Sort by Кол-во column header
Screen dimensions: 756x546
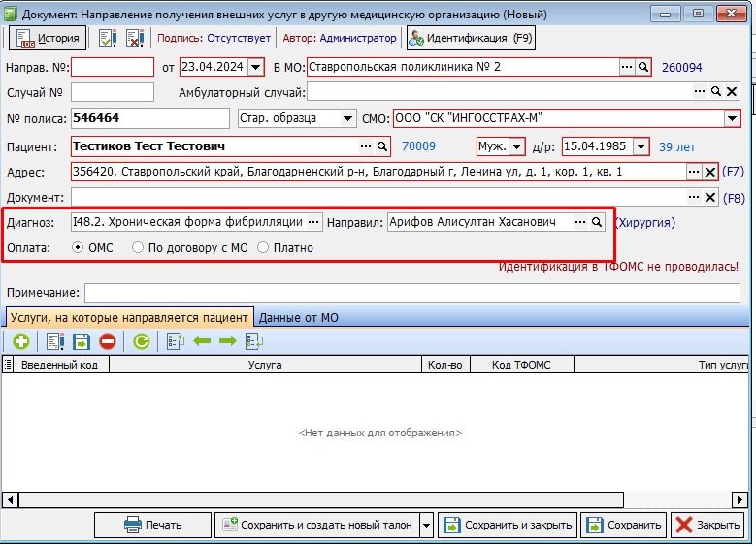(x=445, y=365)
